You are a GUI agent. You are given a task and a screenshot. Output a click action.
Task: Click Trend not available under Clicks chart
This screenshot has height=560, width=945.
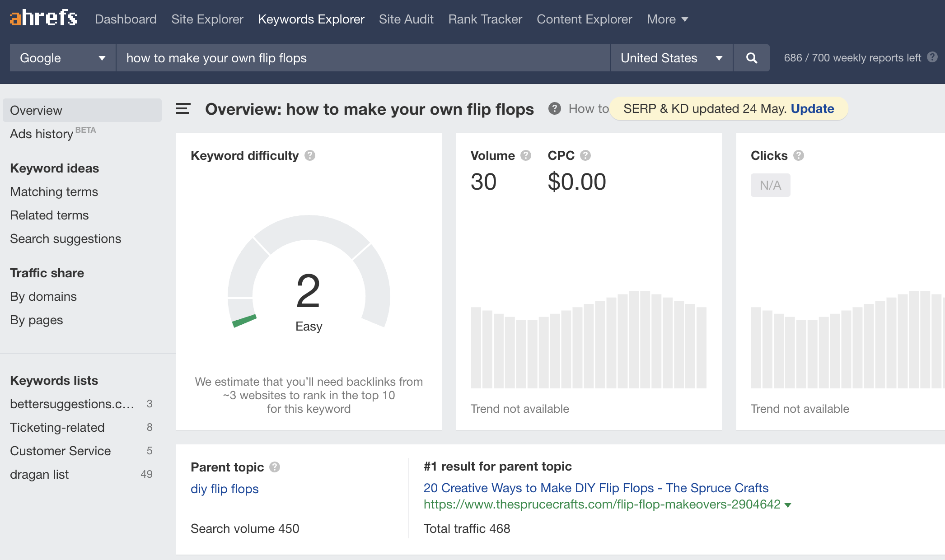(x=800, y=409)
